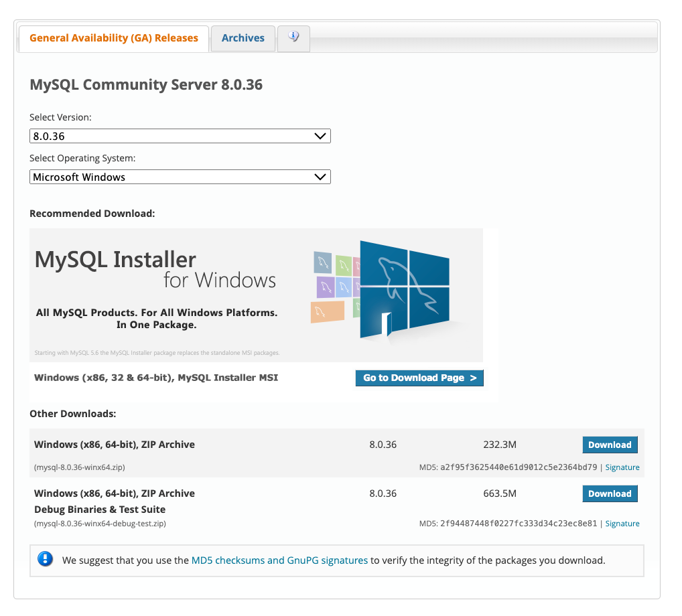
Task: Click MD5 hash starting with 2f9448
Action: [518, 524]
